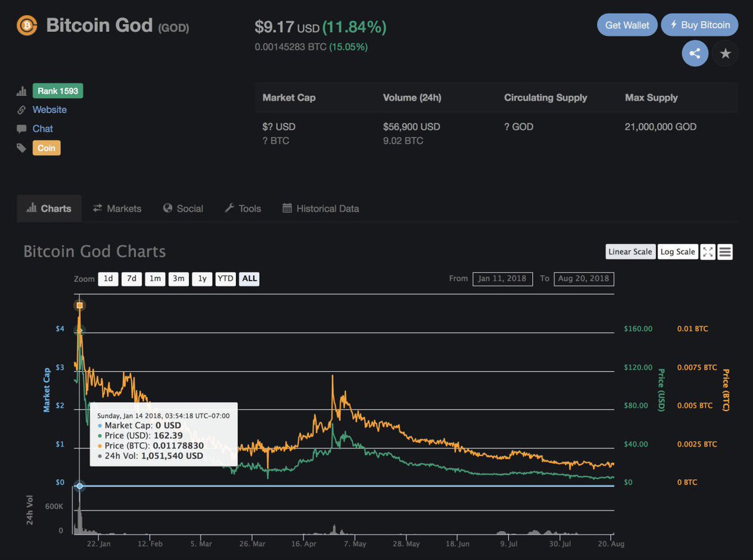Viewport: 753px width, 560px height.
Task: Click the $56,900 USD volume value
Action: coord(412,127)
